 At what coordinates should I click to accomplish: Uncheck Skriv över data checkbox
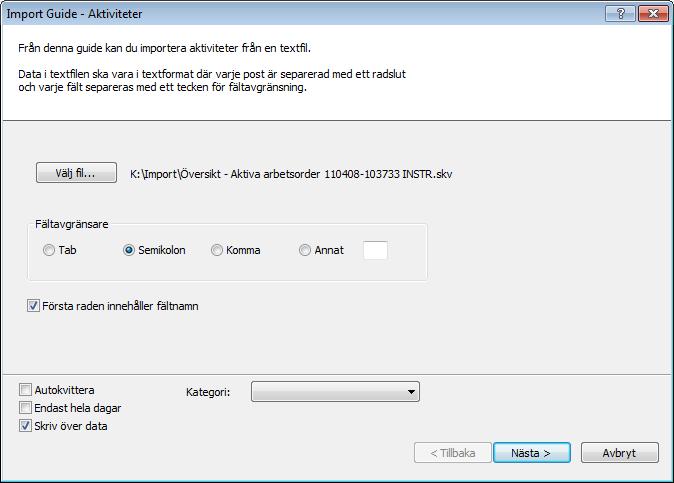tap(25, 426)
